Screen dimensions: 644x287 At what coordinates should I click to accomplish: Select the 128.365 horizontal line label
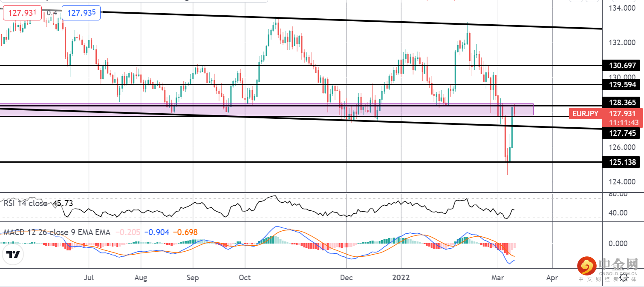point(622,103)
